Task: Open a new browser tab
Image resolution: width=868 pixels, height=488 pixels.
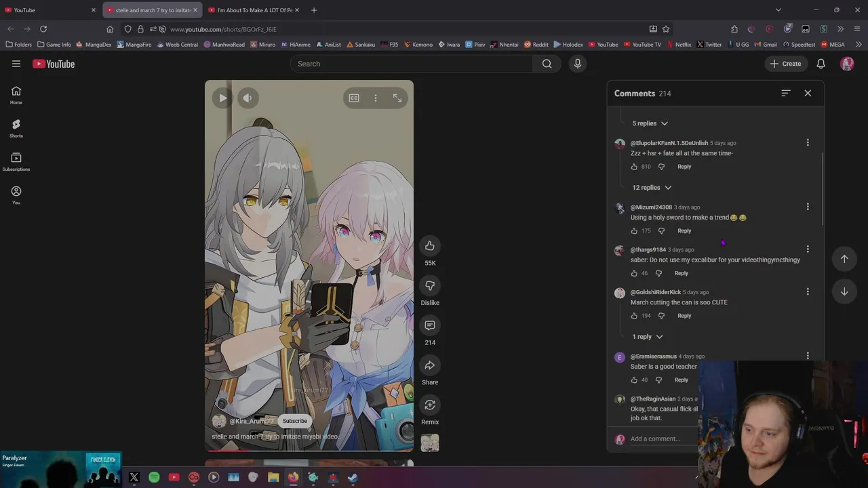Action: click(x=313, y=10)
